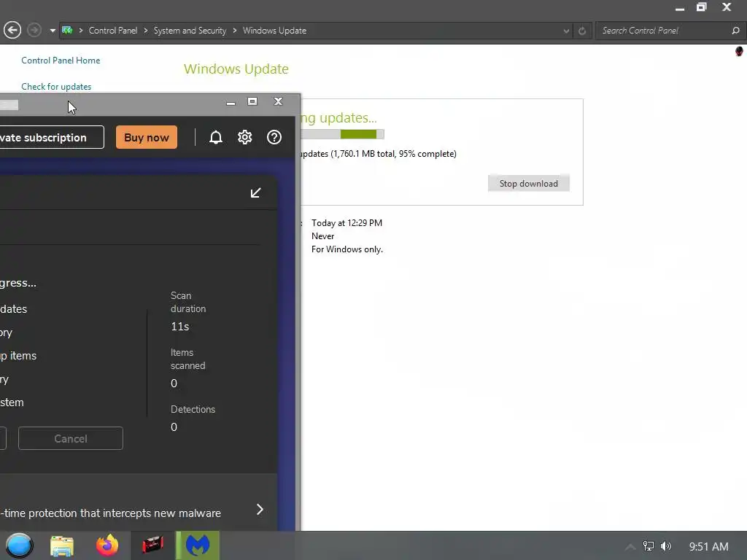Open File Explorer from taskbar
This screenshot has height=560, width=747.
[62, 545]
